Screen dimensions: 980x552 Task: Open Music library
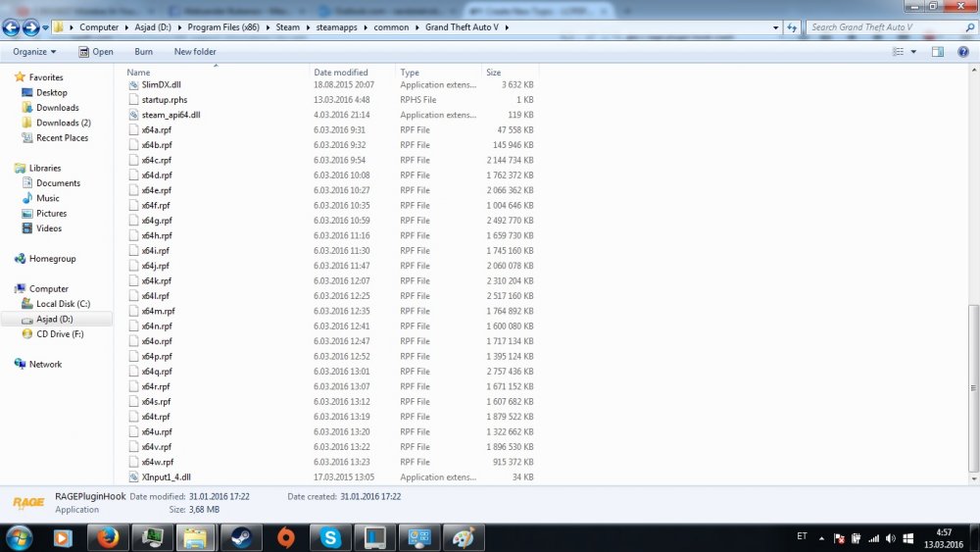(x=47, y=198)
